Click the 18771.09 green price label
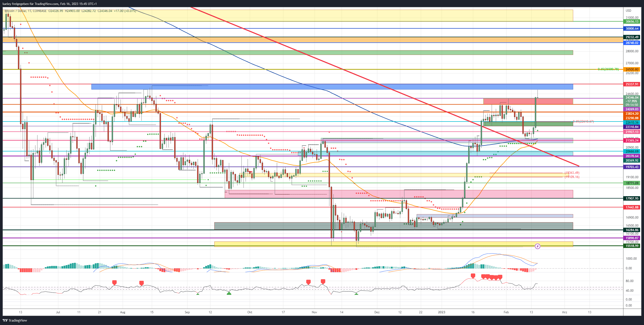 [631, 183]
